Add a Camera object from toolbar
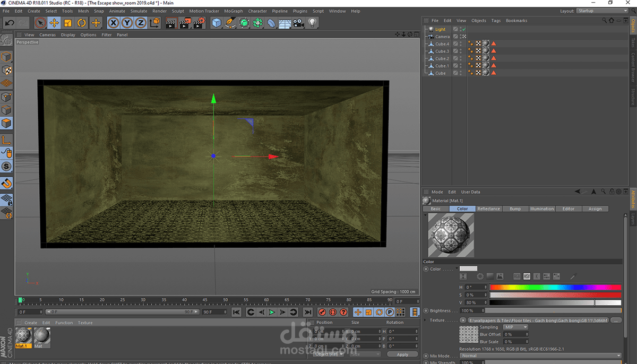This screenshot has width=637, height=364. click(x=299, y=22)
